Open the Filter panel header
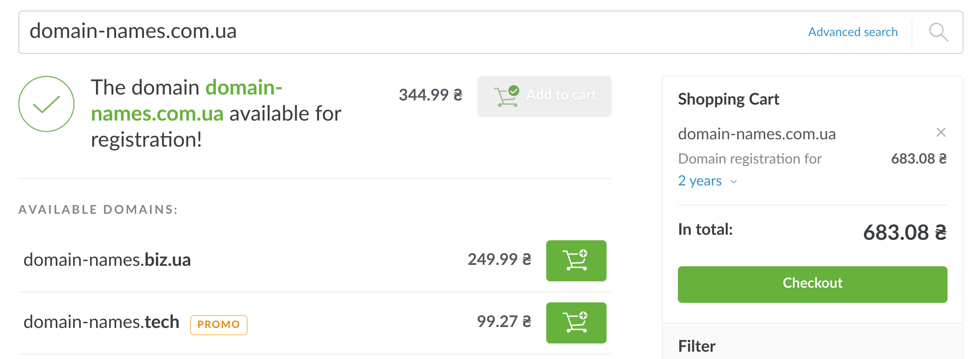 pyautogui.click(x=697, y=346)
